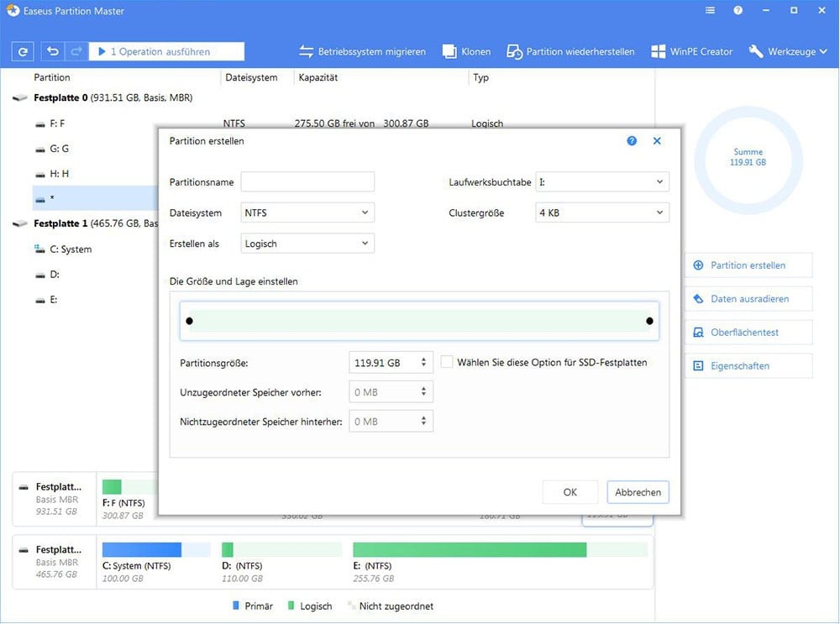The image size is (840, 624).
Task: Click Eigenschaften in side panel
Action: 748,366
